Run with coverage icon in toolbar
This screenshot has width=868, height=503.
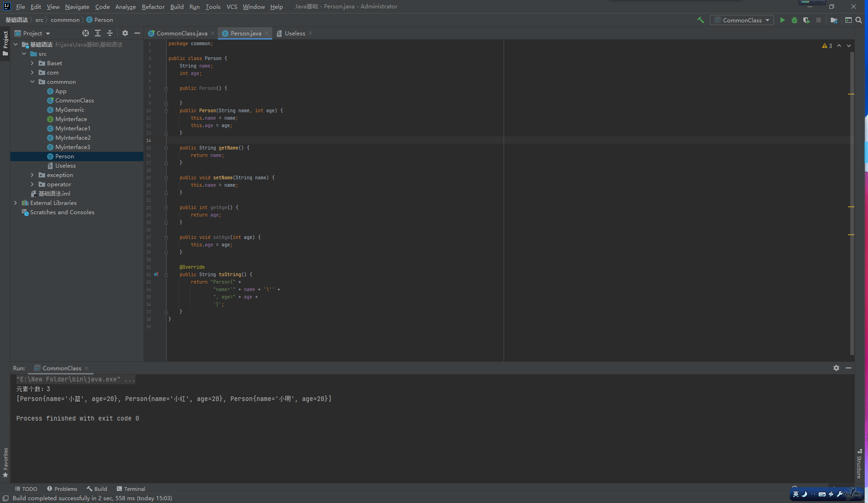coord(807,20)
